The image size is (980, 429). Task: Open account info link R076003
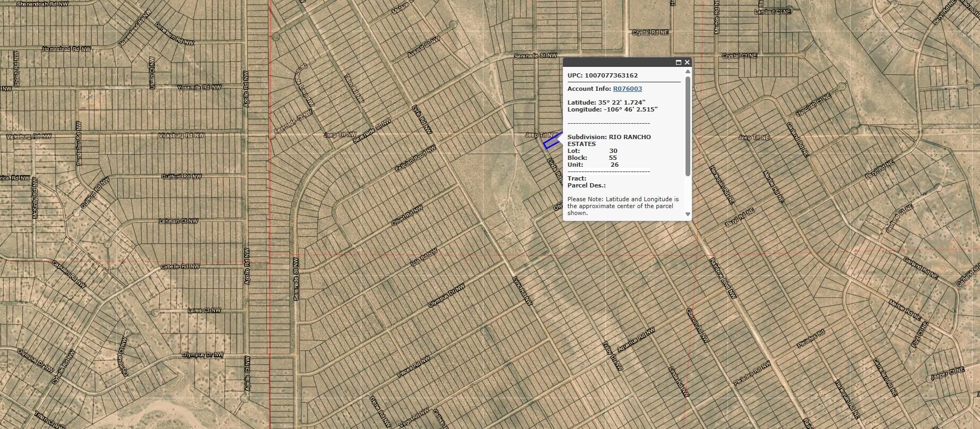pyautogui.click(x=627, y=89)
